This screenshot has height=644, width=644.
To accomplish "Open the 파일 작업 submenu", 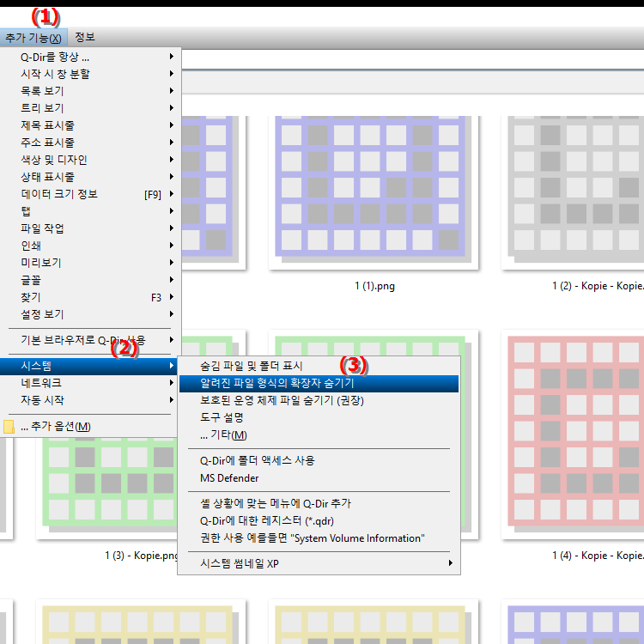I will coord(90,228).
